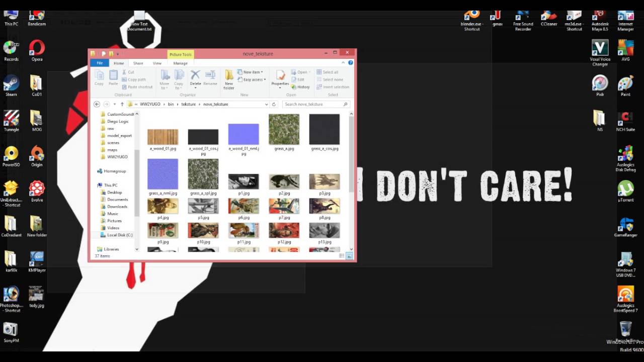Screen dimensions: 644x362
Task: Click the Back navigation arrow
Action: pos(97,104)
